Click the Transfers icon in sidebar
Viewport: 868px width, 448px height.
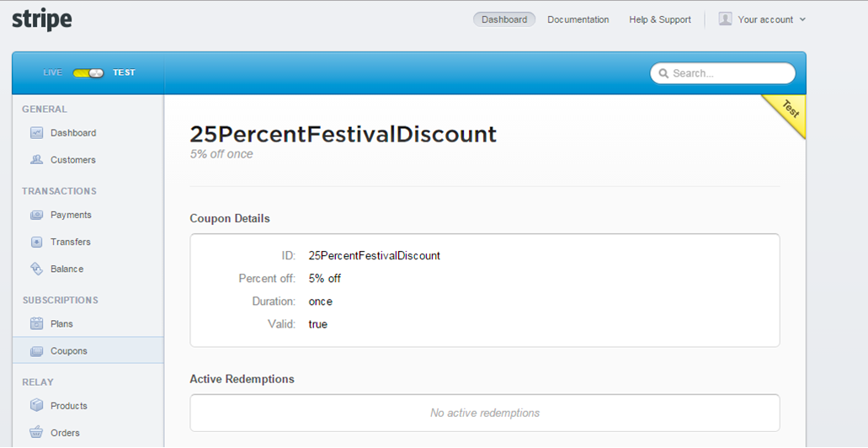coord(36,242)
